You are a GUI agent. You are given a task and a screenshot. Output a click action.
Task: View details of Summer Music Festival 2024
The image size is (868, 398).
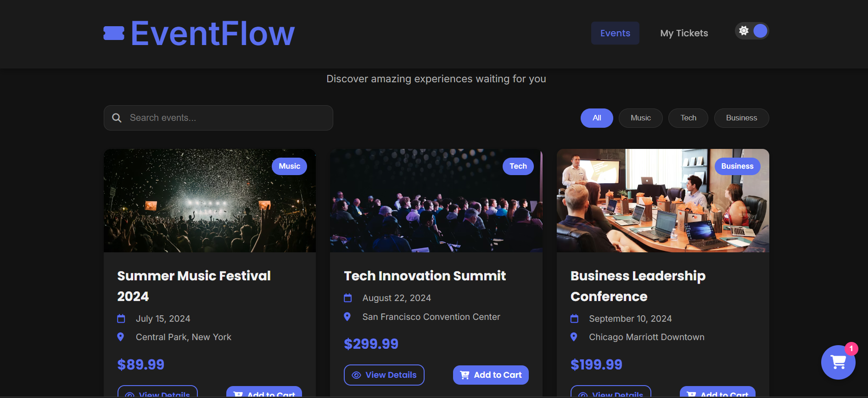tap(157, 394)
